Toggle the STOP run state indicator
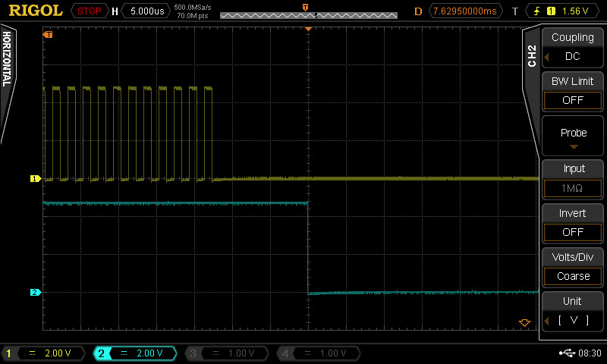The width and height of the screenshot is (607, 364). point(89,11)
